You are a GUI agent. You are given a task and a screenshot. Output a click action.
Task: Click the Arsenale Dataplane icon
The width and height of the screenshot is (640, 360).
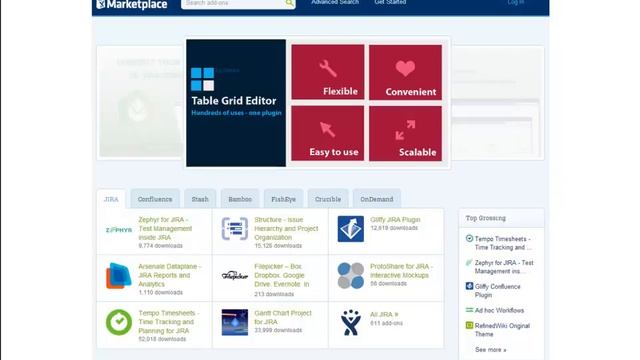[x=119, y=276]
